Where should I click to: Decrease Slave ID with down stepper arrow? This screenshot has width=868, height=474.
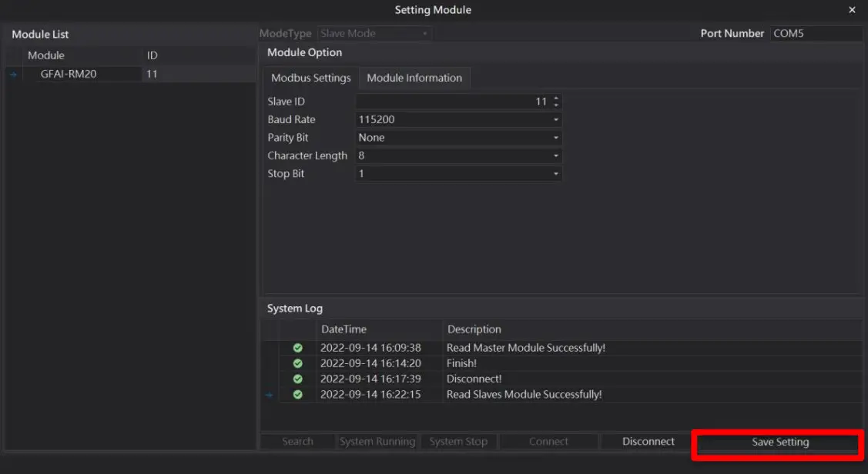[556, 105]
